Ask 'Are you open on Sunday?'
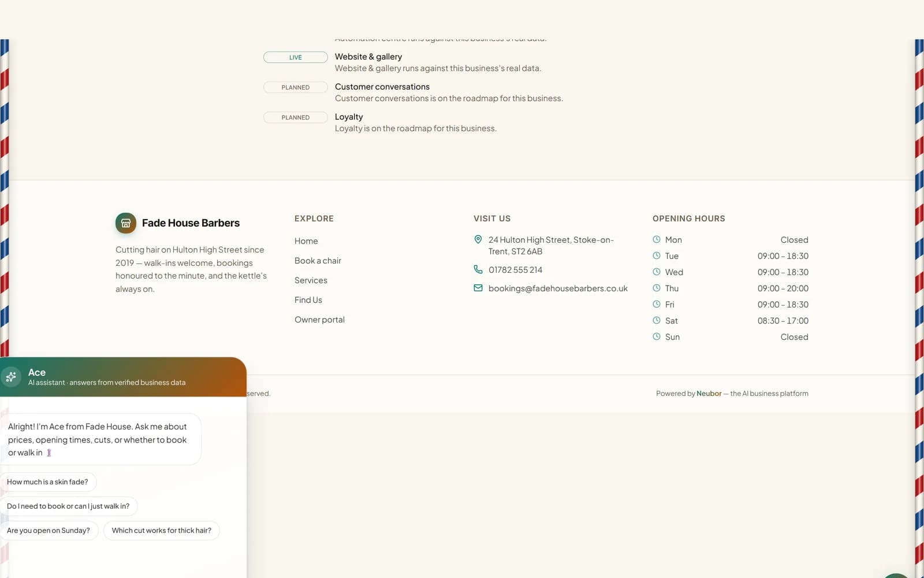924x578 pixels. pos(49,531)
